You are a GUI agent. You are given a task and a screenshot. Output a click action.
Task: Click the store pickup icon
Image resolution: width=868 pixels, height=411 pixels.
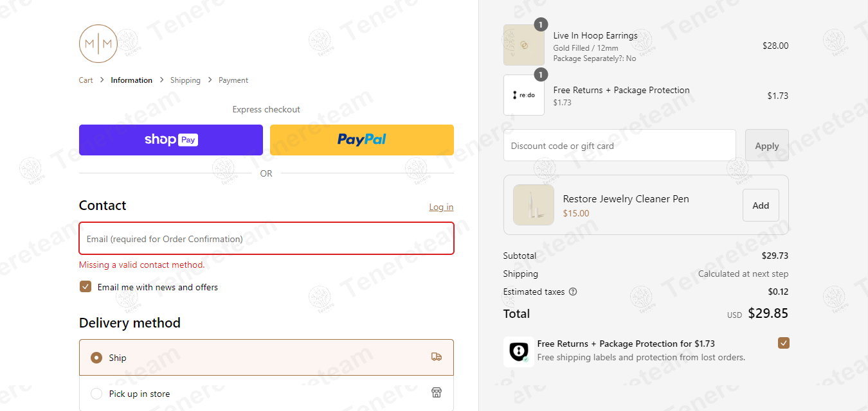pyautogui.click(x=437, y=393)
